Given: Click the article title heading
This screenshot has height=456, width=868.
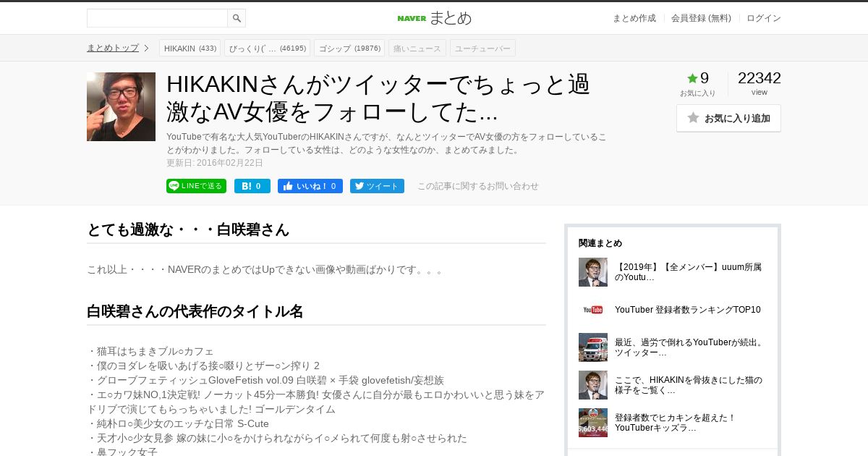Looking at the screenshot, I should point(378,98).
